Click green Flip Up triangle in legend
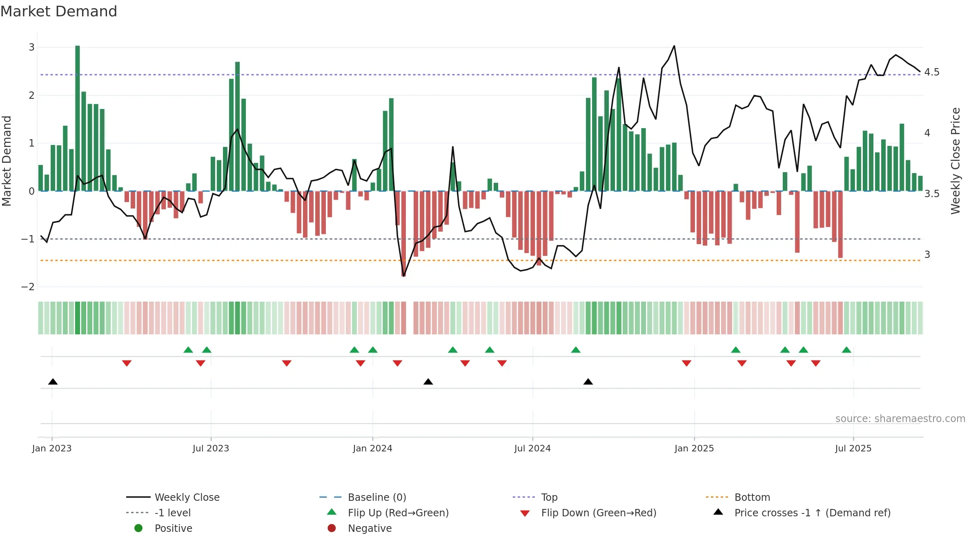Viewport: 980px width, 551px height. pos(332,512)
